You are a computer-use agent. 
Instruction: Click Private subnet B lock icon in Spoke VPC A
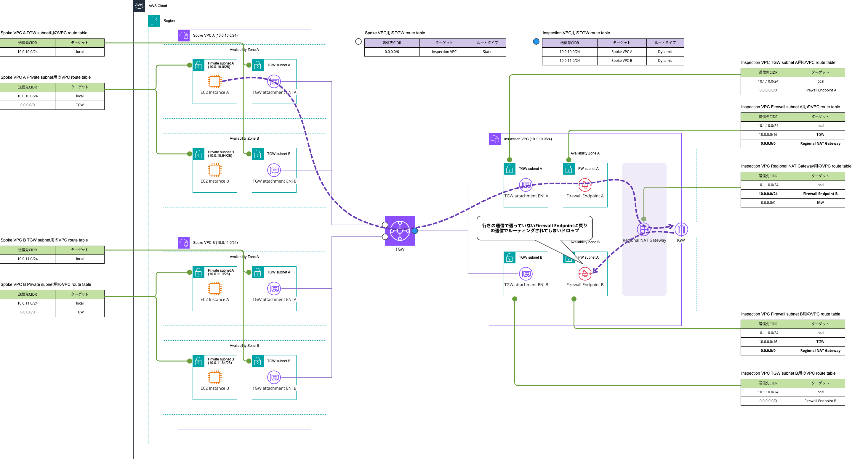tap(198, 154)
